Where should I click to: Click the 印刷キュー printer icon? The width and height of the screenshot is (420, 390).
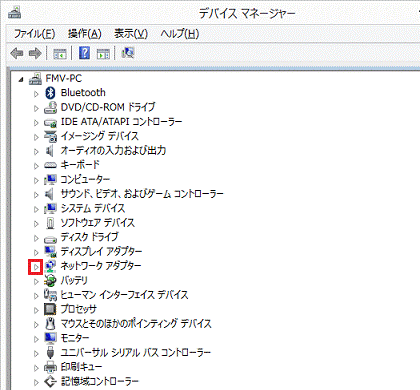50,367
